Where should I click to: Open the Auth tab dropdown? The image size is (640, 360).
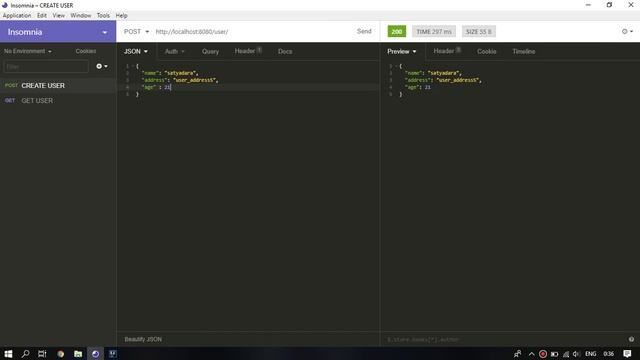coord(175,51)
